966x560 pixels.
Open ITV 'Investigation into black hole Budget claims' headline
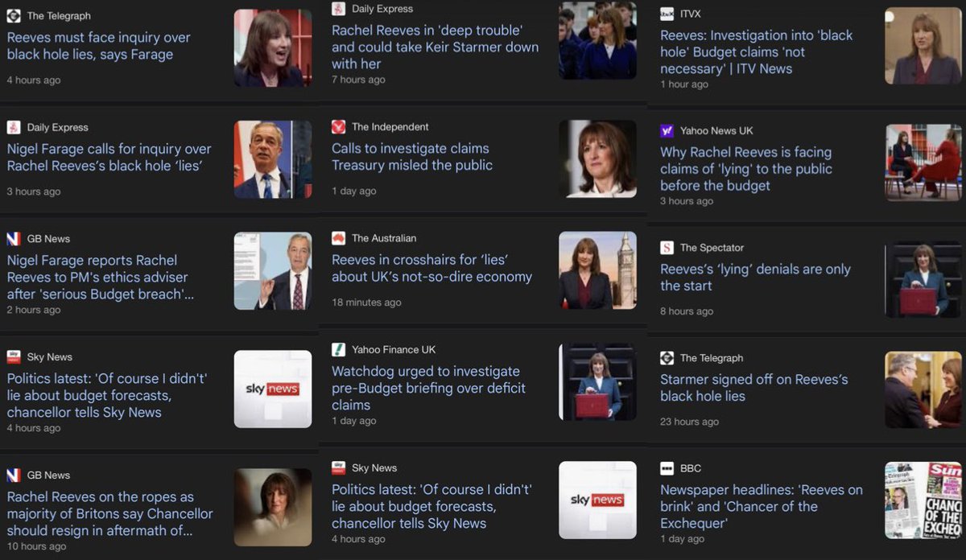click(757, 51)
